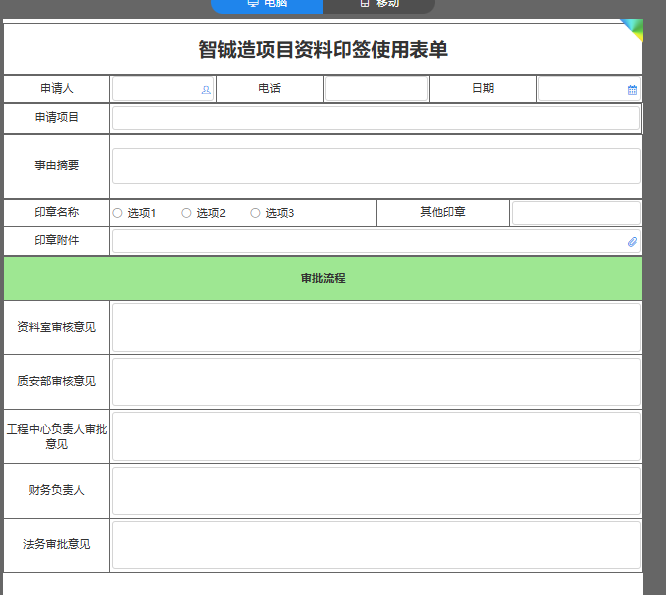Click the 印章附件 label cell
Screen dimensions: 666x595
[56, 240]
